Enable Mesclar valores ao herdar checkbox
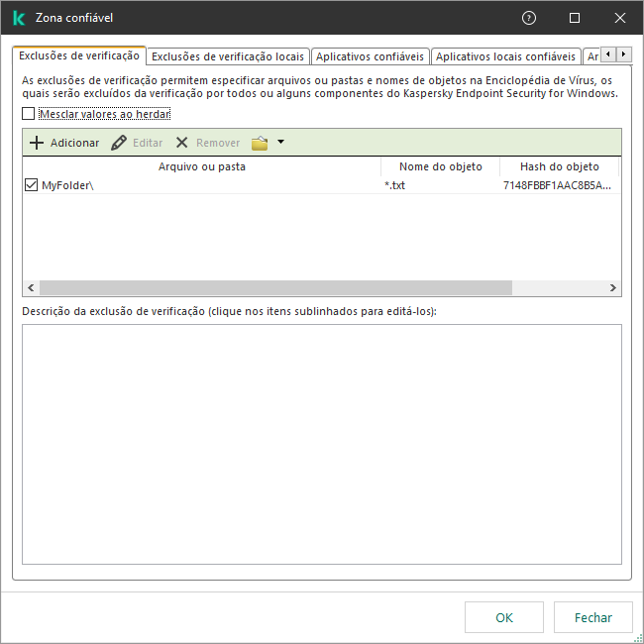 coord(29,113)
